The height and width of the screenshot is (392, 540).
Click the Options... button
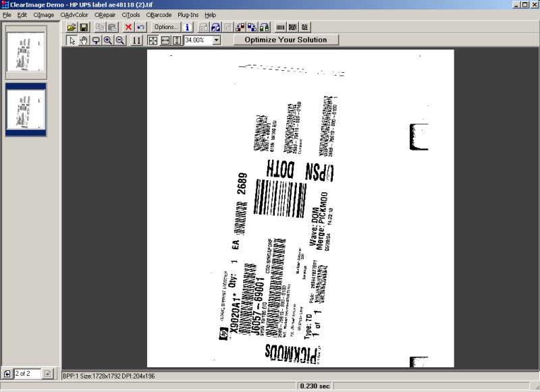pyautogui.click(x=165, y=27)
